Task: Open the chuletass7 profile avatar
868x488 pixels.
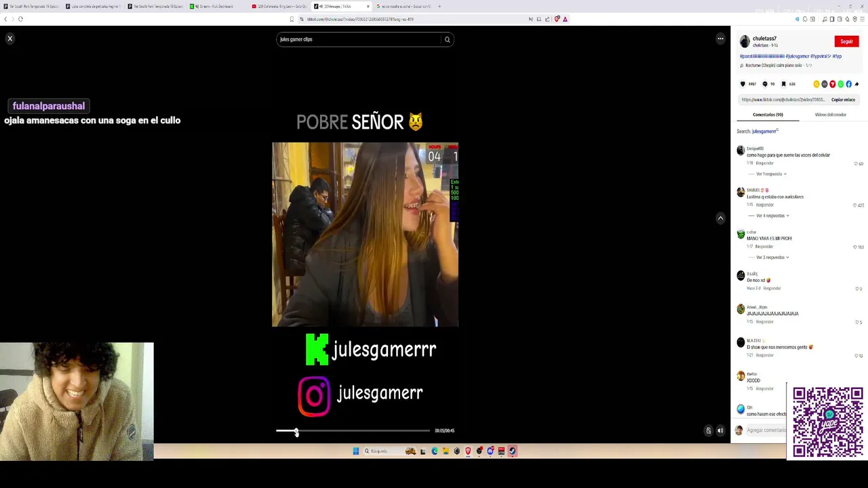Action: pos(745,41)
